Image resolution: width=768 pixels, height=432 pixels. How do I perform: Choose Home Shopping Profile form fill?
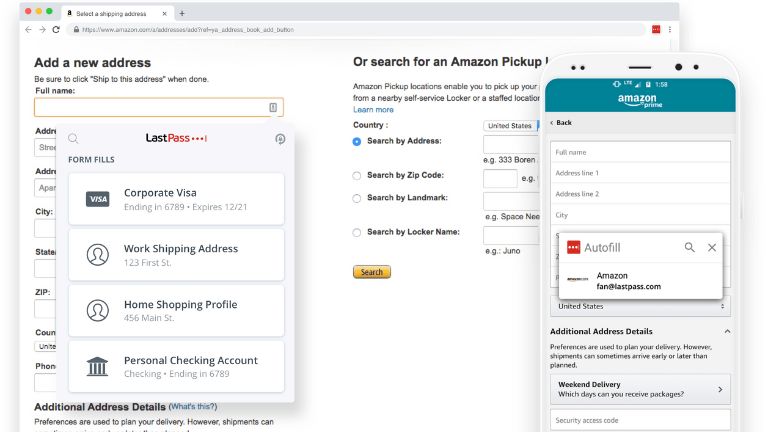[x=176, y=311]
